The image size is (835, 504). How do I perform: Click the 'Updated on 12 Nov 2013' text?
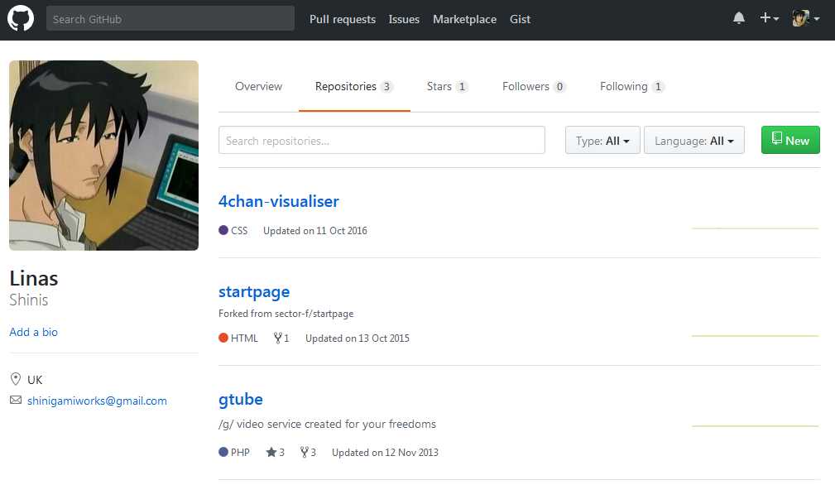[x=385, y=453]
